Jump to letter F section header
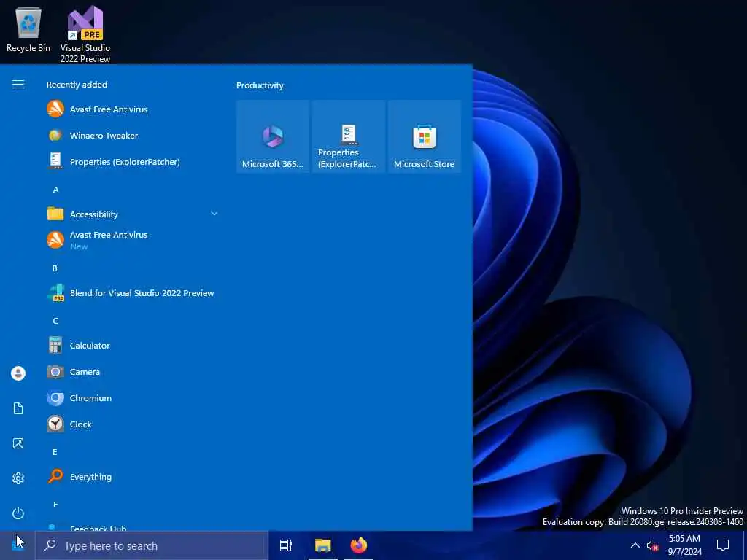Viewport: 747px width, 560px height. [x=55, y=505]
